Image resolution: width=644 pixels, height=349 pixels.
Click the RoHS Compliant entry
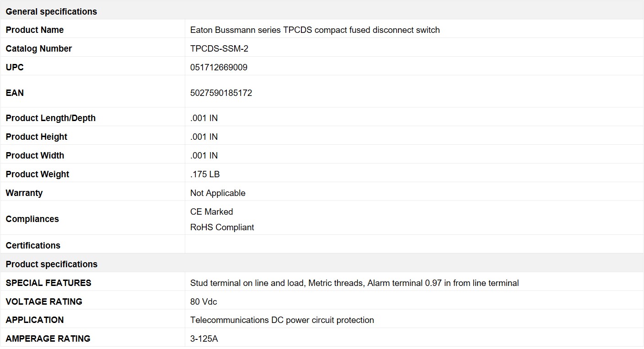click(x=222, y=227)
